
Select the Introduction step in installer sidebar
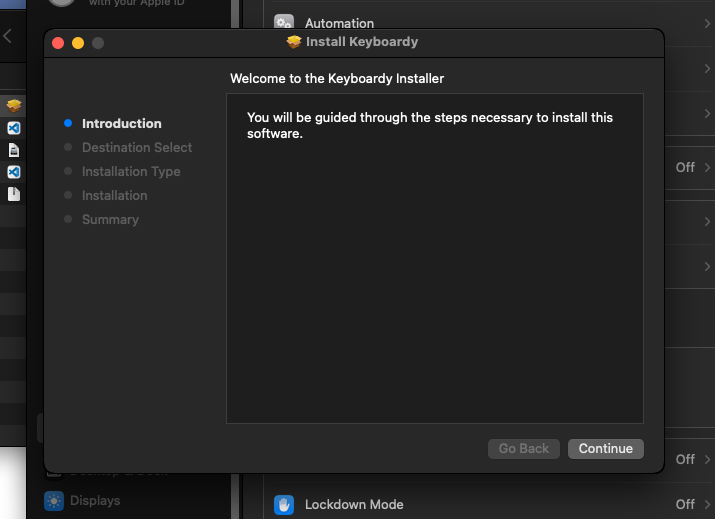tap(121, 124)
